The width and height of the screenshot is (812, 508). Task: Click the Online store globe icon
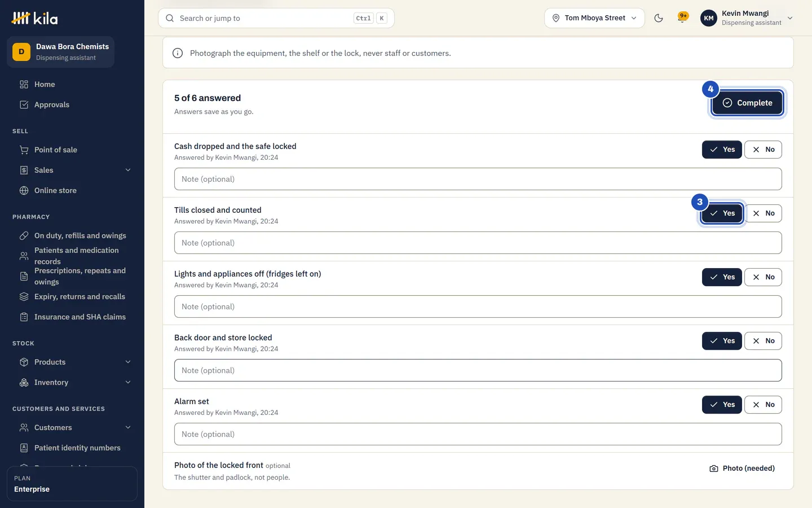[24, 190]
